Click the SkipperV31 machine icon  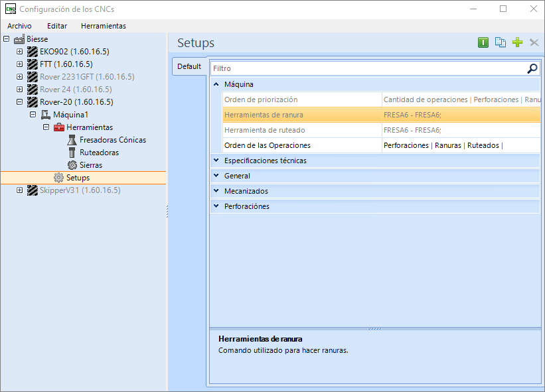point(33,190)
